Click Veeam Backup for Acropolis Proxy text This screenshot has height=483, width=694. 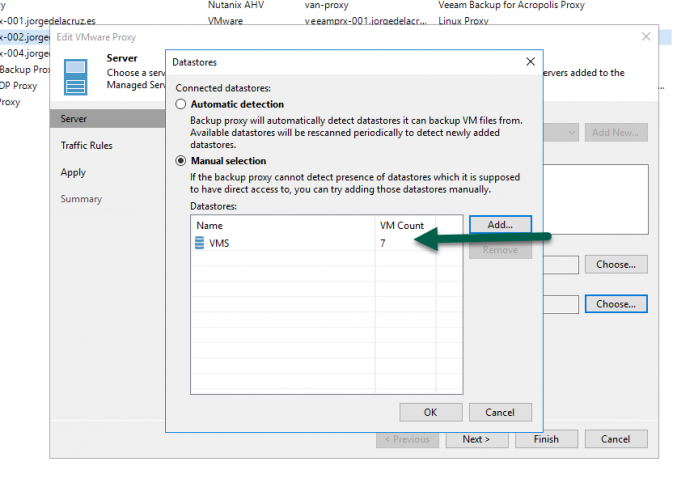(x=512, y=5)
